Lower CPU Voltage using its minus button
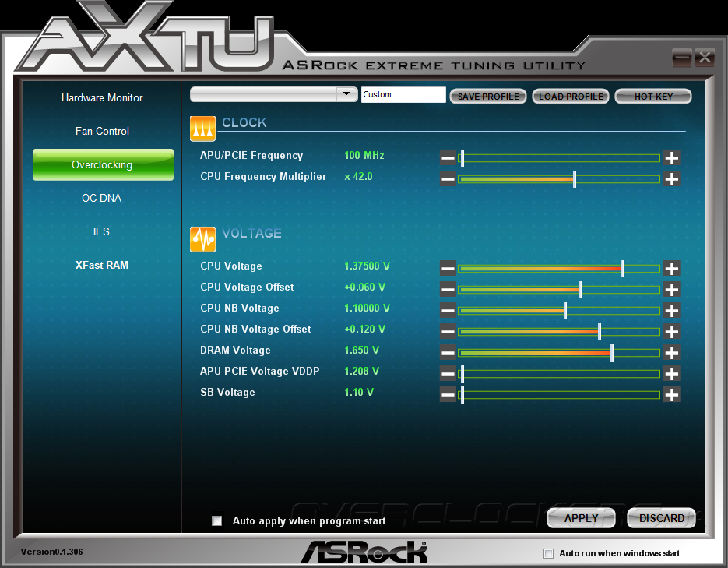This screenshot has height=568, width=728. [x=448, y=269]
